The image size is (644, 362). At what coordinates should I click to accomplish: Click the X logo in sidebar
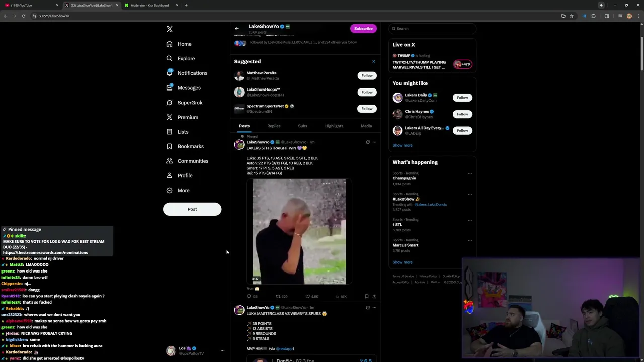click(x=170, y=29)
